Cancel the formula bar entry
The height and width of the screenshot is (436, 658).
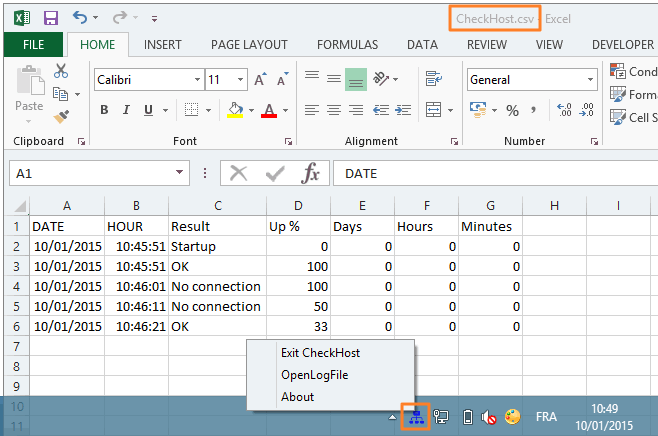pos(239,173)
